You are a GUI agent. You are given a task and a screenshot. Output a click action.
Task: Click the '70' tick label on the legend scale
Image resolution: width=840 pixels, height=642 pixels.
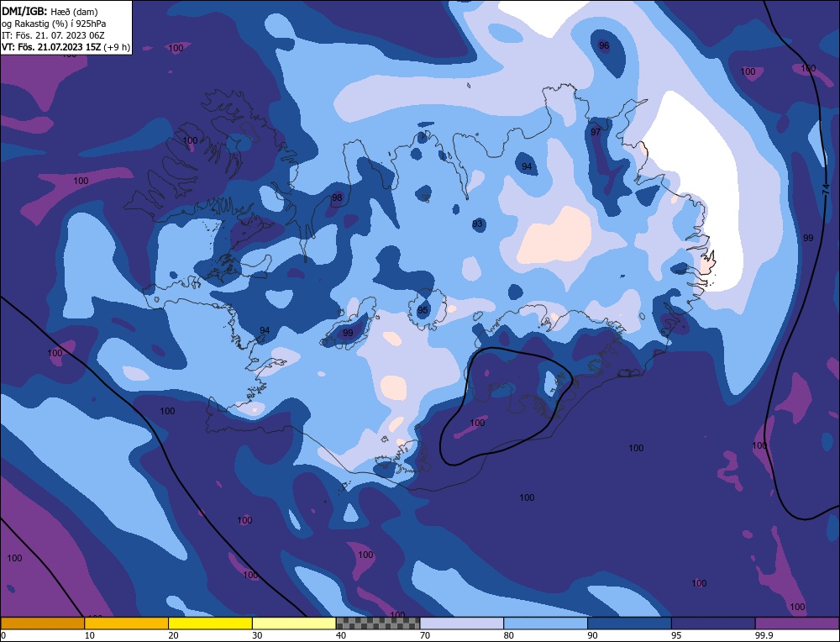tap(425, 635)
